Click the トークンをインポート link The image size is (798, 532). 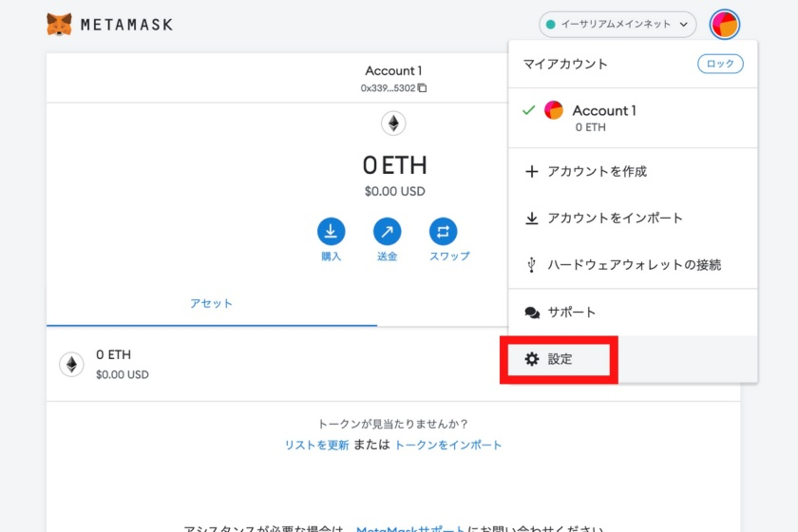tap(448, 445)
